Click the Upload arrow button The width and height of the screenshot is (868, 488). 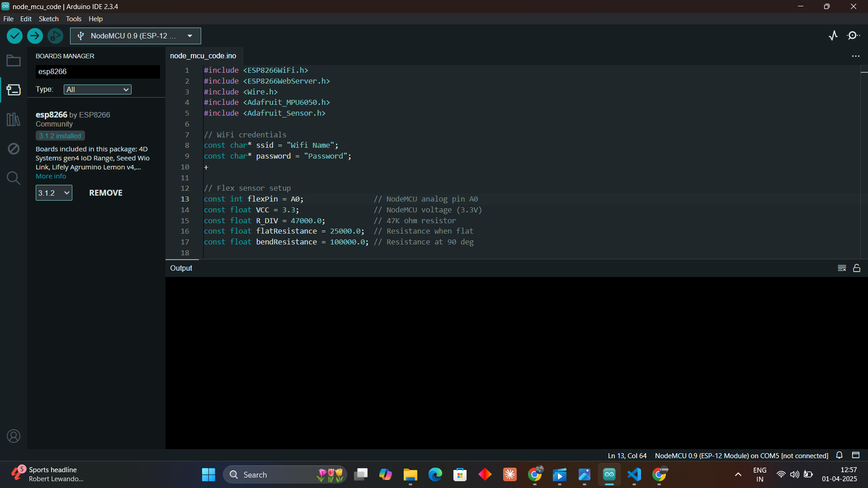35,36
